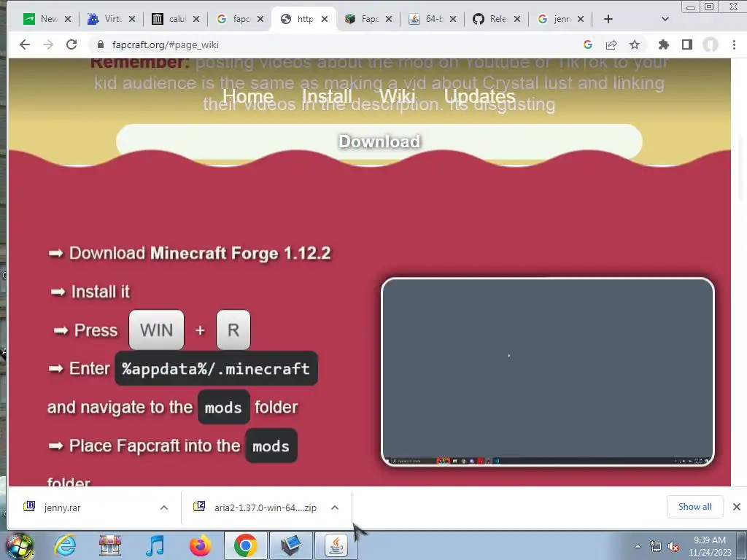Click the WIN key graphic
Image resolution: width=747 pixels, height=560 pixels.
pyautogui.click(x=156, y=330)
